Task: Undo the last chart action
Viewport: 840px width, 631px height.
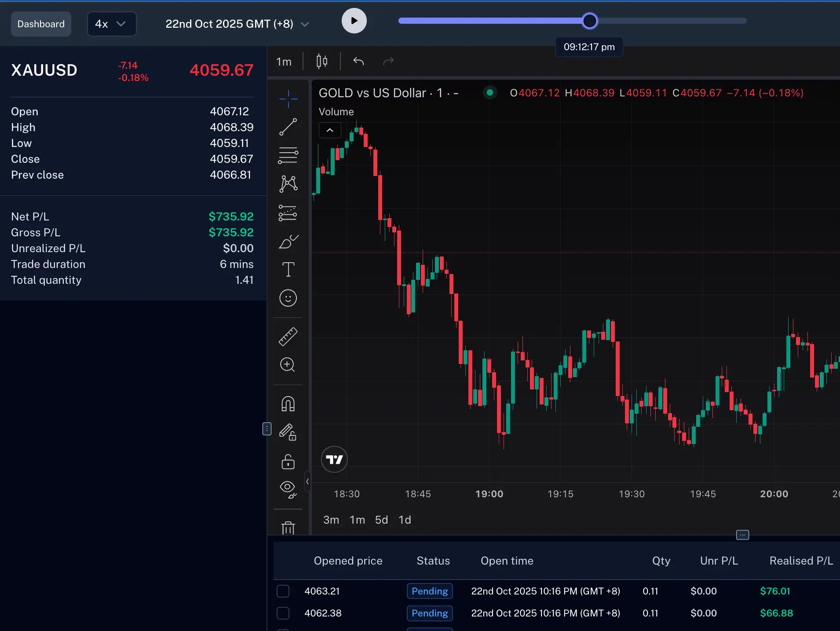Action: tap(358, 61)
